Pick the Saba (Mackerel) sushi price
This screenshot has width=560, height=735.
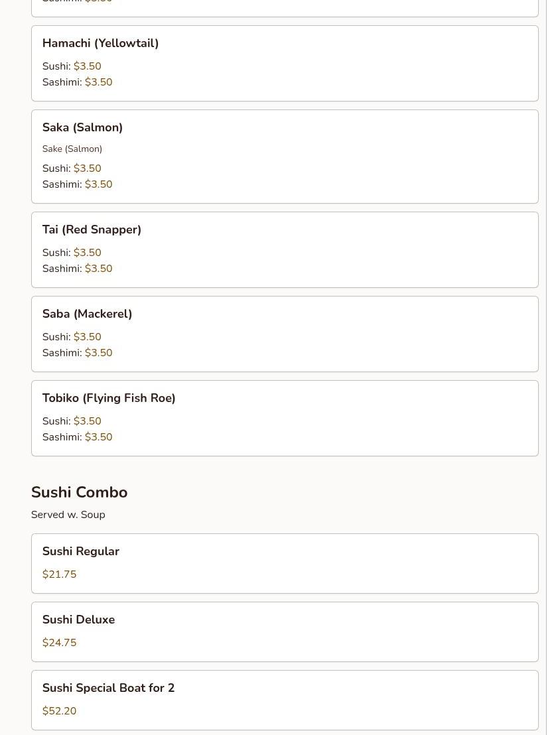(x=87, y=337)
